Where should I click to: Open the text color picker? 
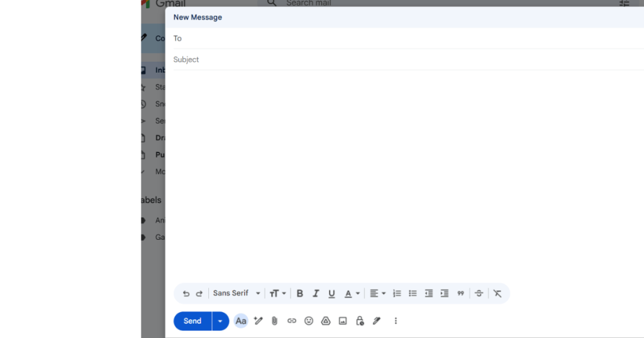352,293
